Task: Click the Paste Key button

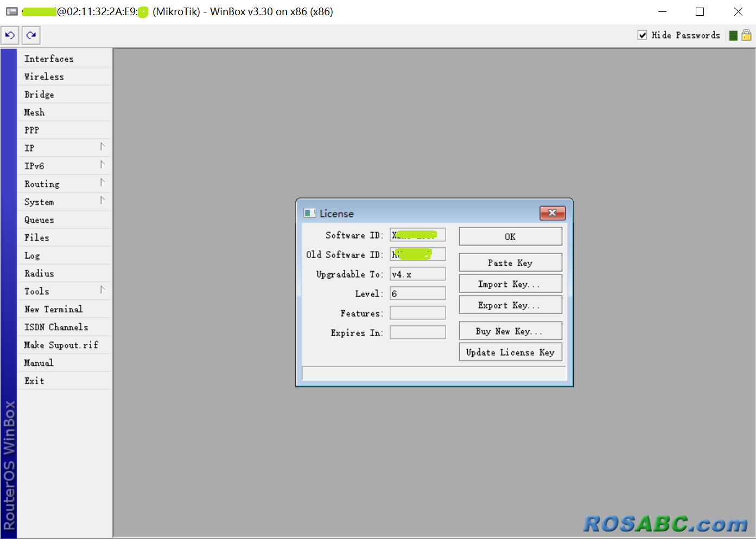Action: (x=510, y=262)
